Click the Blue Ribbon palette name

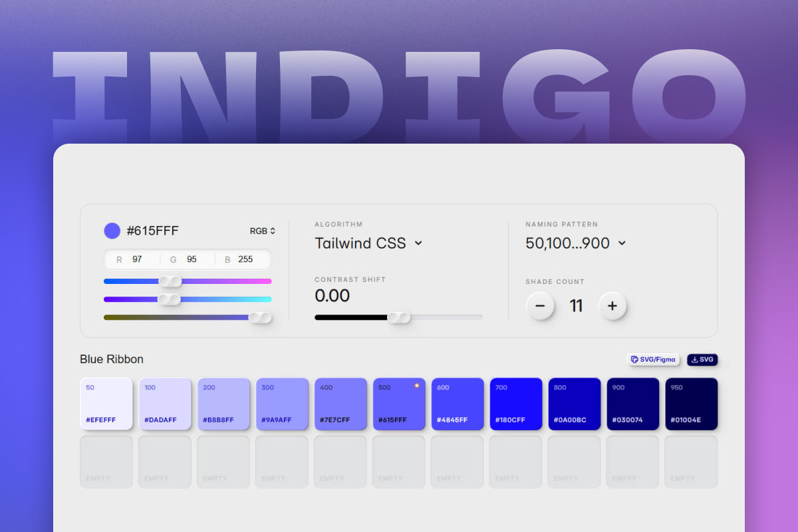112,359
